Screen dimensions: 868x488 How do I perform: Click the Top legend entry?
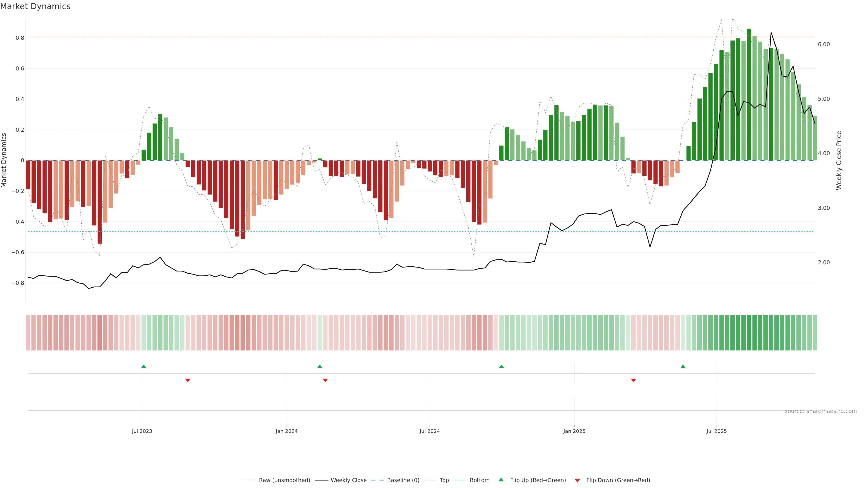[x=444, y=480]
